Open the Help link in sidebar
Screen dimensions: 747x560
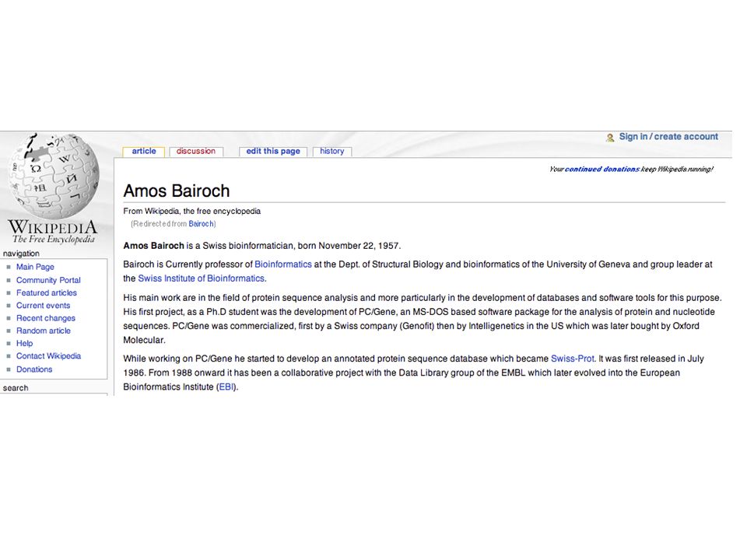pos(24,343)
